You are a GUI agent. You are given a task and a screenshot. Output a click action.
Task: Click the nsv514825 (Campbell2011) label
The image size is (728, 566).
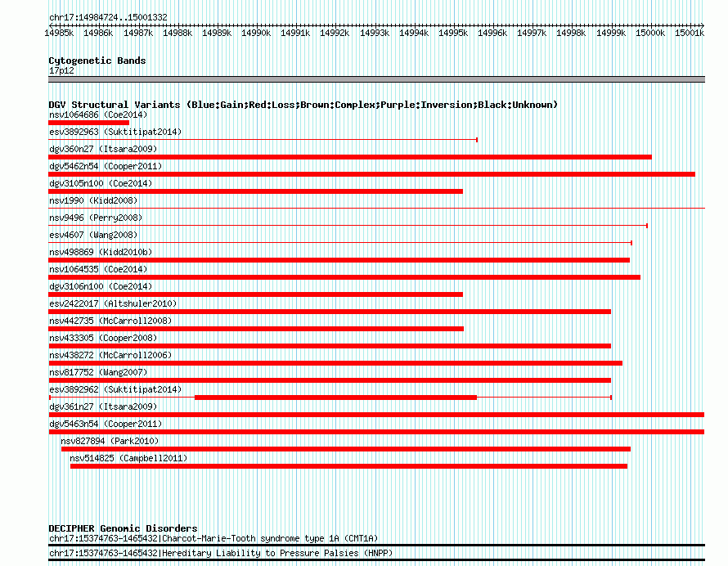click(128, 458)
